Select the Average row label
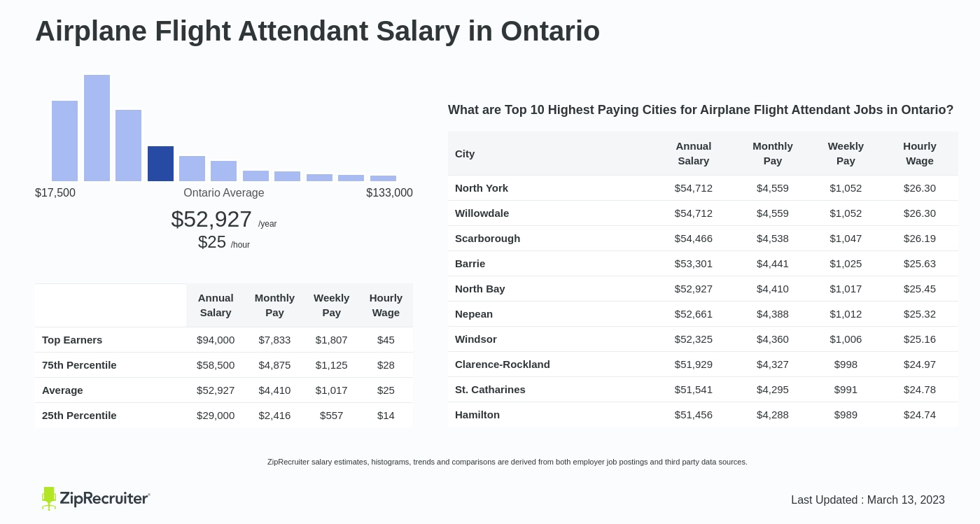Screen dimensions: 980x524 pos(62,390)
